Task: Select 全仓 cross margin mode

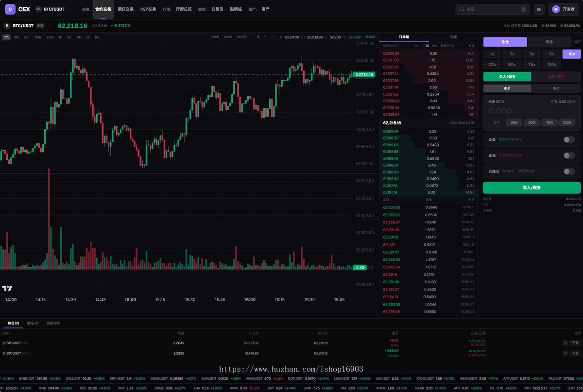Action: coord(505,42)
